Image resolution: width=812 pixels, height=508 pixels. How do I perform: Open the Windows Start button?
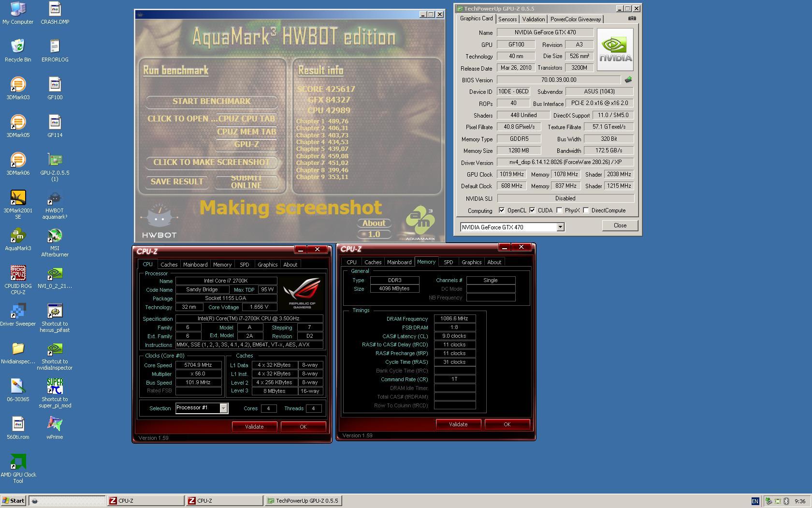[14, 501]
